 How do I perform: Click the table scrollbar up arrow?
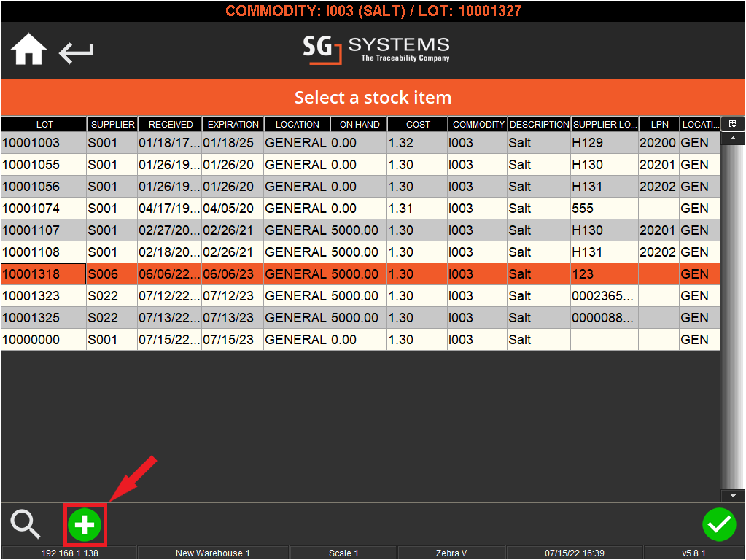[x=733, y=139]
